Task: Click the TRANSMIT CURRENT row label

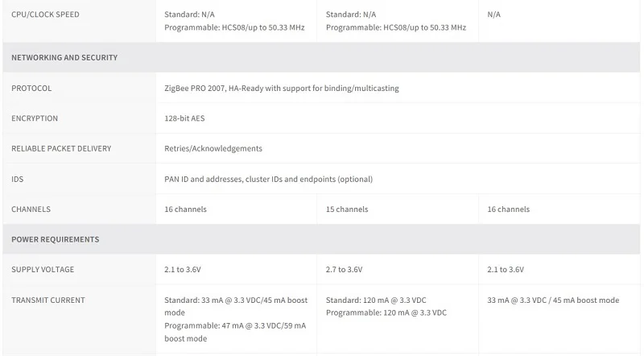Action: pyautogui.click(x=47, y=300)
